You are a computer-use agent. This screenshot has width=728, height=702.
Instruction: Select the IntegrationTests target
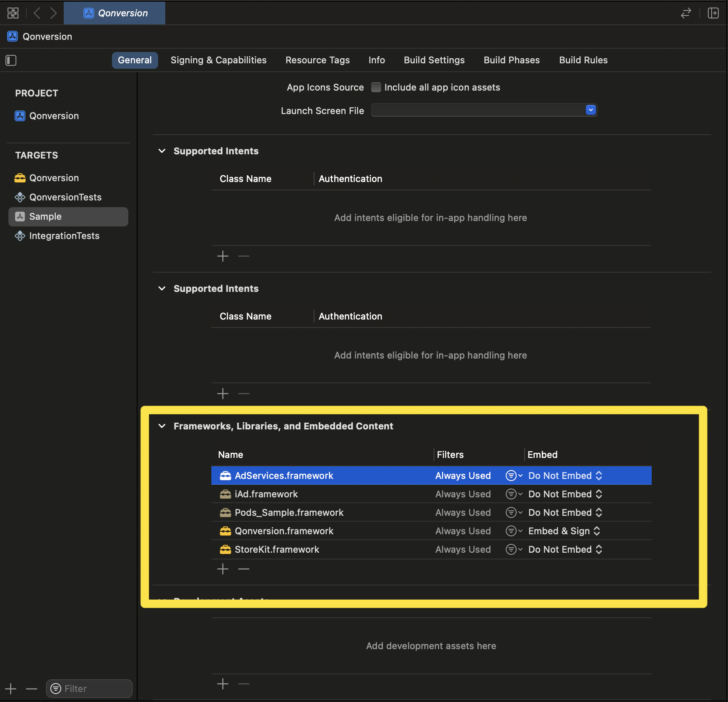pyautogui.click(x=64, y=236)
